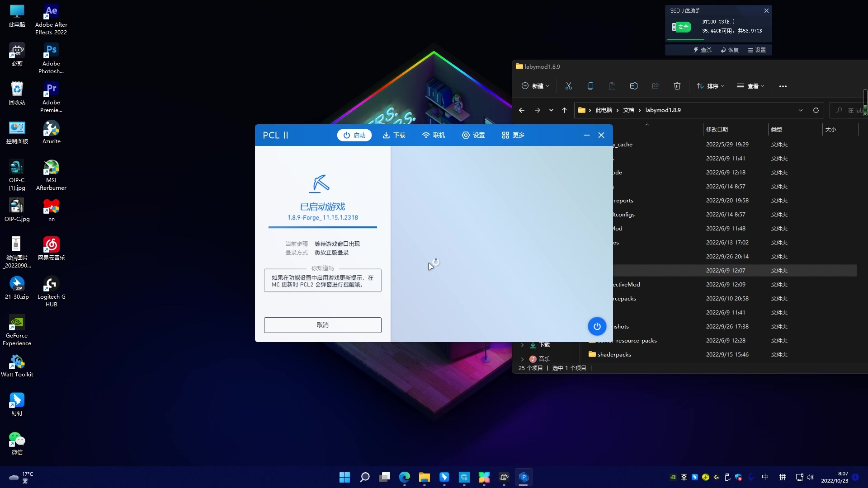The height and width of the screenshot is (488, 868).
Task: Click the Delete trash icon in Explorer
Action: coord(677,86)
